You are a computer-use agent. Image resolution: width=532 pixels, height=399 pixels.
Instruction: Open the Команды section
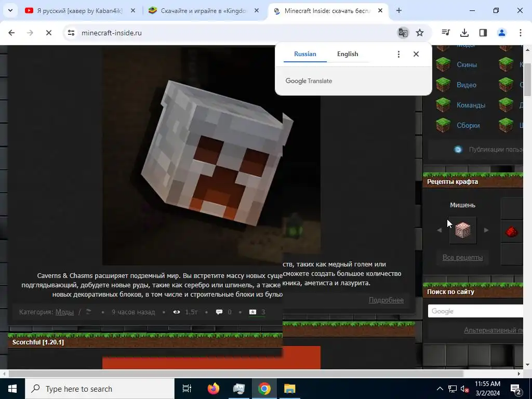coord(471,105)
